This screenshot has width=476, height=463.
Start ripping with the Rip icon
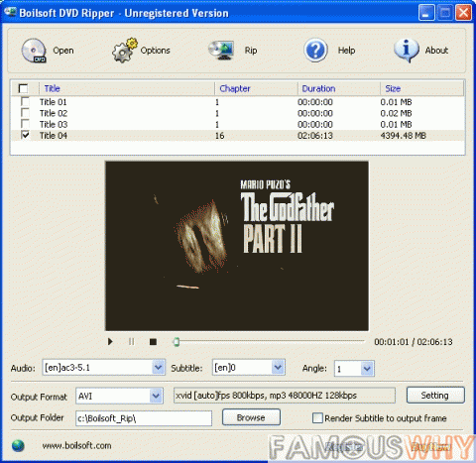221,51
